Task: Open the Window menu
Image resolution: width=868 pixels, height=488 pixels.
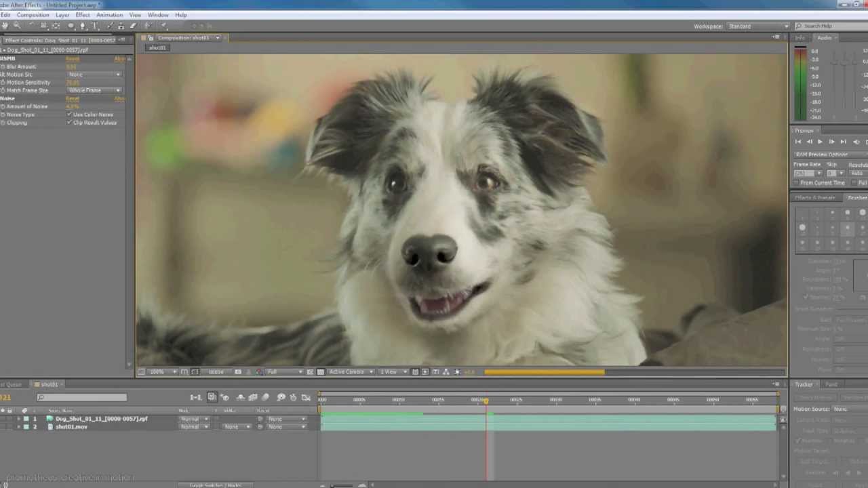Action: click(158, 15)
